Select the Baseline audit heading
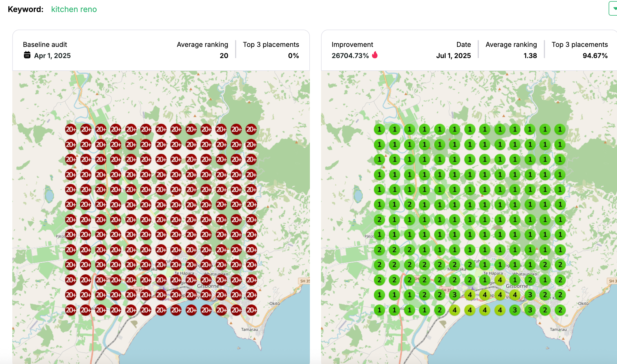Image resolution: width=617 pixels, height=364 pixels. click(x=45, y=45)
